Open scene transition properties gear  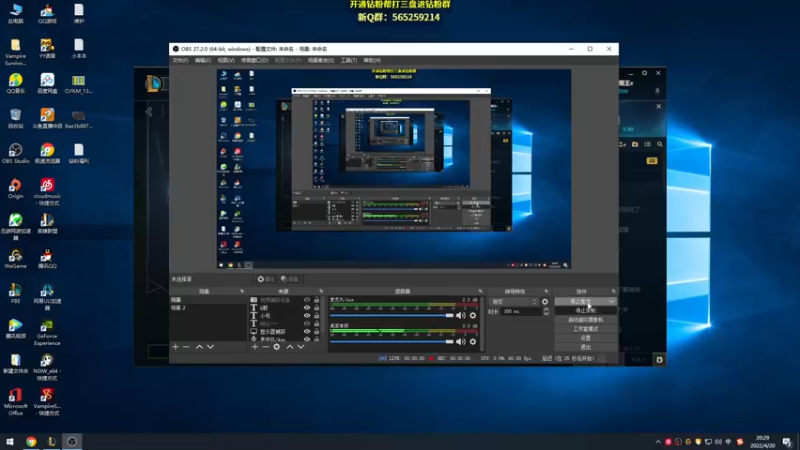[x=545, y=302]
